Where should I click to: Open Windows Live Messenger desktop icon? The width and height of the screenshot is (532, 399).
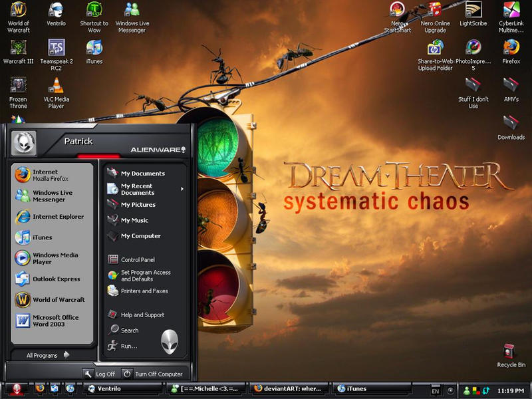pos(132,17)
